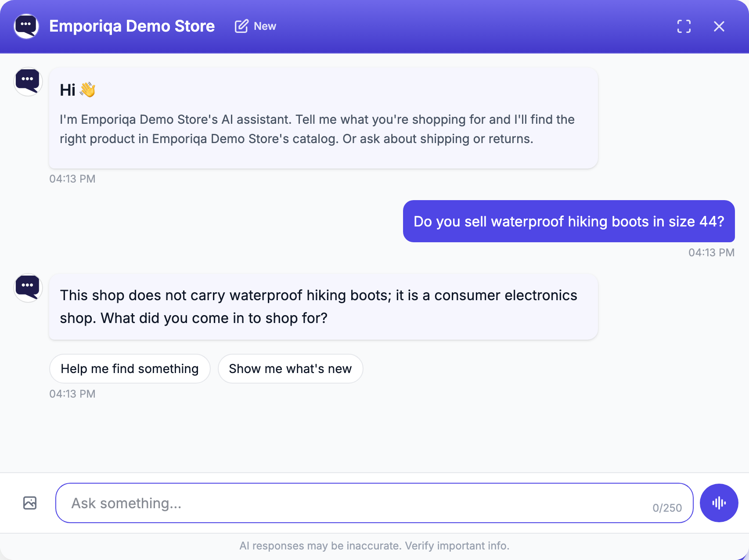The image size is (749, 560).
Task: Click the 'AI responses may be inaccurate' disclaimer
Action: [374, 546]
